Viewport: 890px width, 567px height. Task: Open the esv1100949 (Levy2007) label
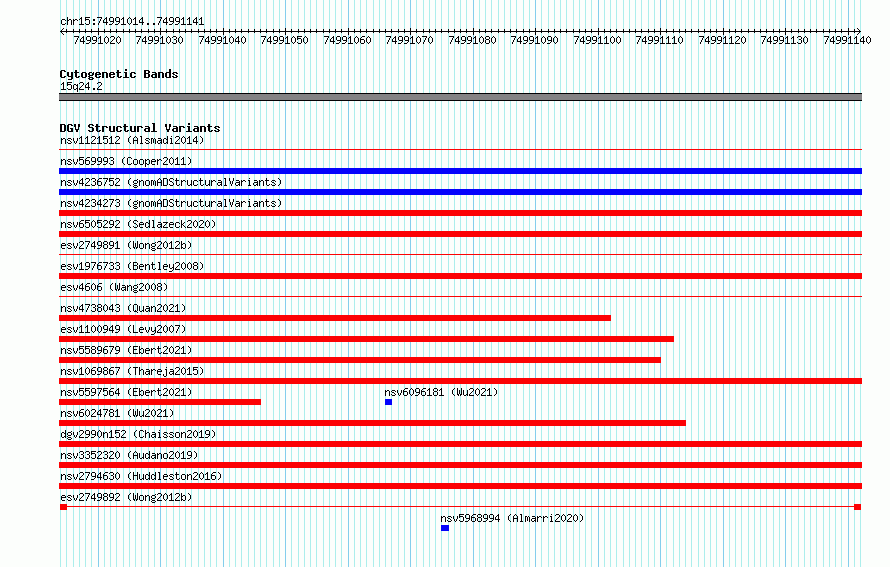[123, 329]
